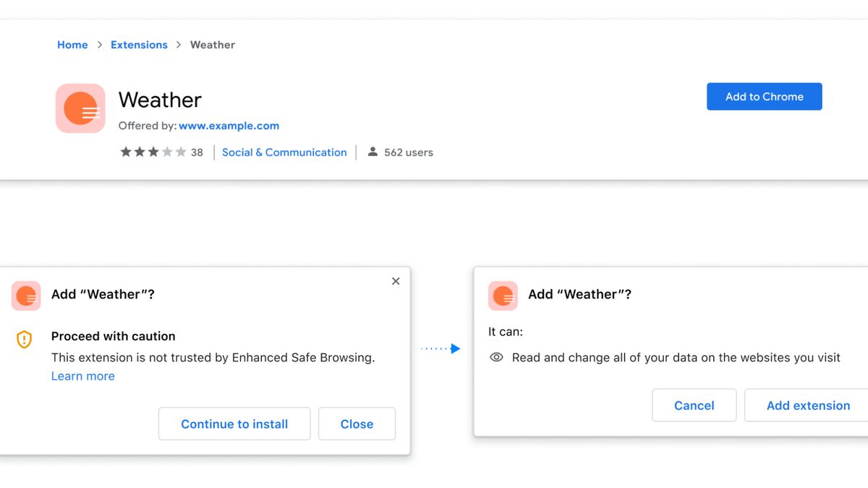This screenshot has width=868, height=488.
Task: Click the eye icon next to the permission text
Action: coord(495,357)
